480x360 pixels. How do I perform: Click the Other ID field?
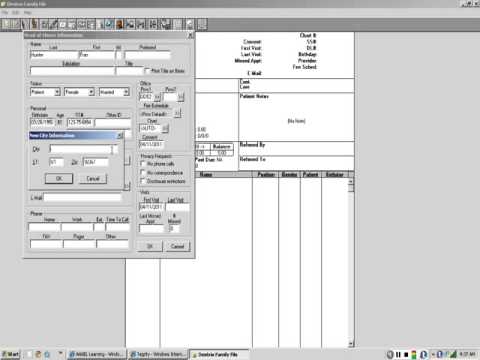[x=113, y=123]
